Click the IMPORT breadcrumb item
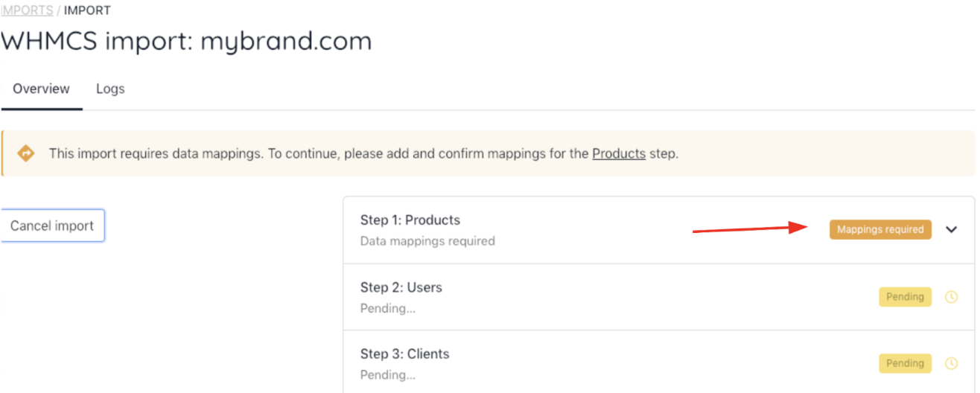This screenshot has width=980, height=393. 87,11
